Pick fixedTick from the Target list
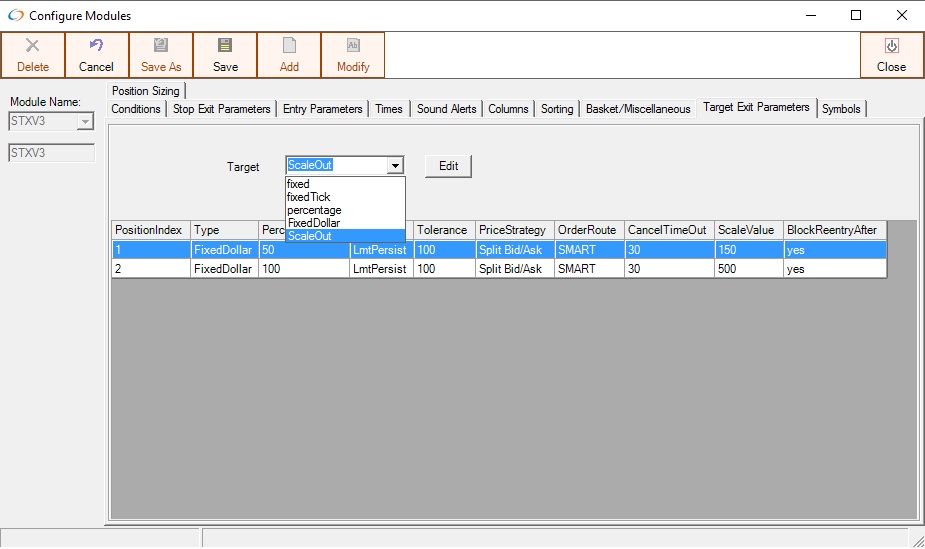The height and width of the screenshot is (549, 925). pos(308,197)
